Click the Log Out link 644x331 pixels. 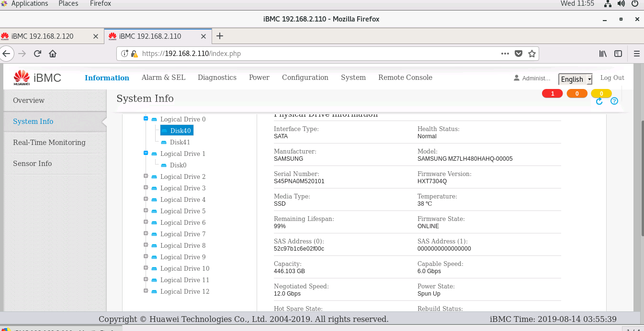tap(612, 77)
